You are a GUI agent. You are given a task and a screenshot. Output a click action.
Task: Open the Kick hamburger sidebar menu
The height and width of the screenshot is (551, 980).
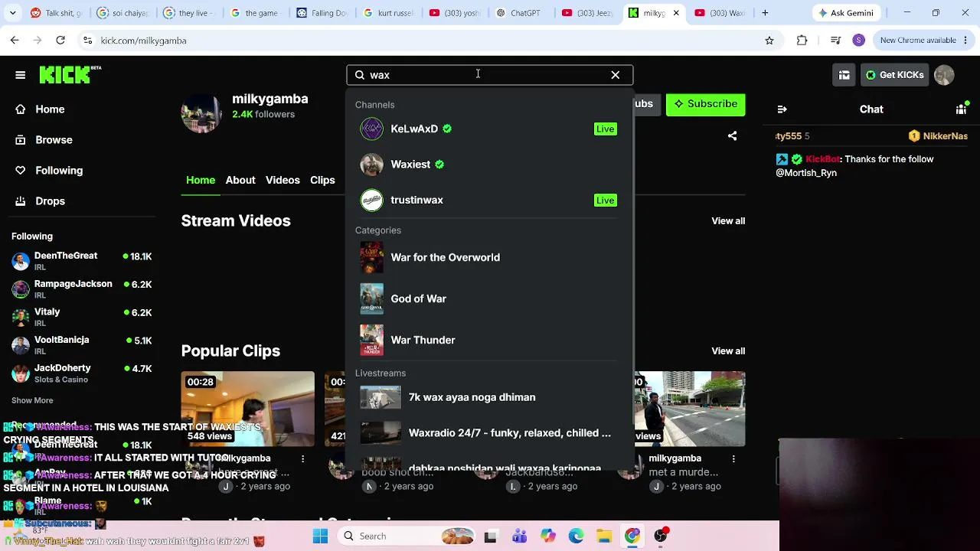[21, 75]
